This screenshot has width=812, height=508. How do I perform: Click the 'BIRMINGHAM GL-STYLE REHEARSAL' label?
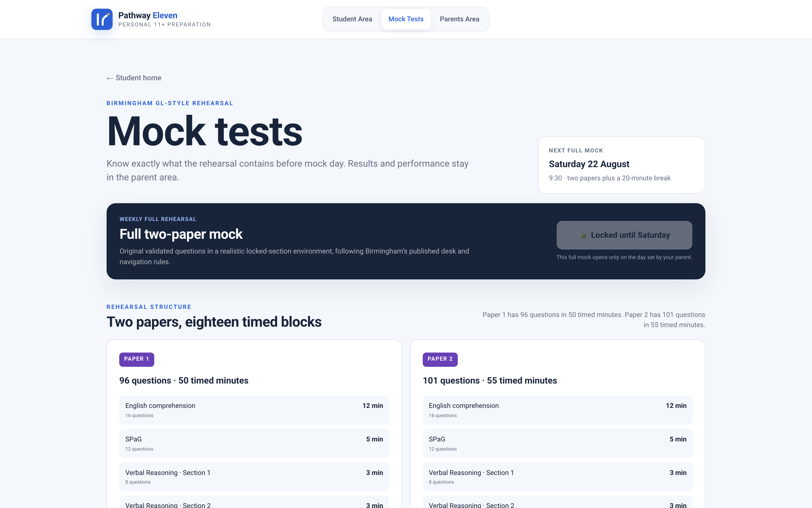170,103
